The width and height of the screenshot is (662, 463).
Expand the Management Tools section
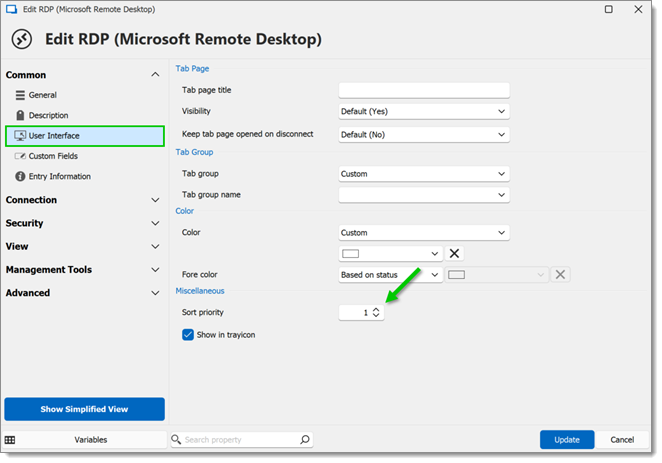pos(155,270)
